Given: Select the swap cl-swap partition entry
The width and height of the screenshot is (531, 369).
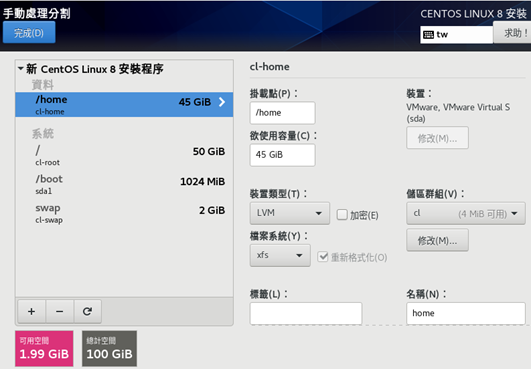Looking at the screenshot, I should click(x=124, y=213).
